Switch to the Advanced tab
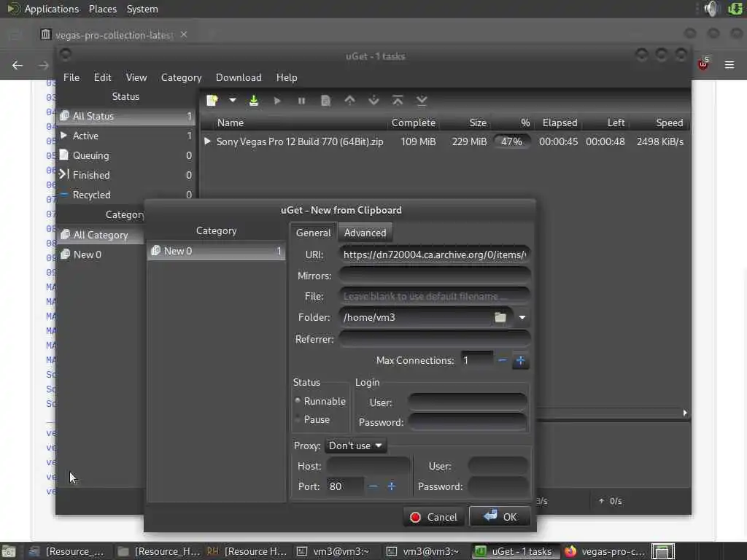Viewport: 747px width, 560px height. point(365,233)
